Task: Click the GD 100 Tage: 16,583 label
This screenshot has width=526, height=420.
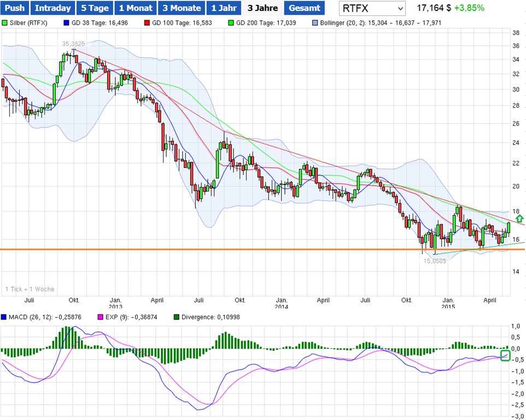Action: tap(182, 23)
